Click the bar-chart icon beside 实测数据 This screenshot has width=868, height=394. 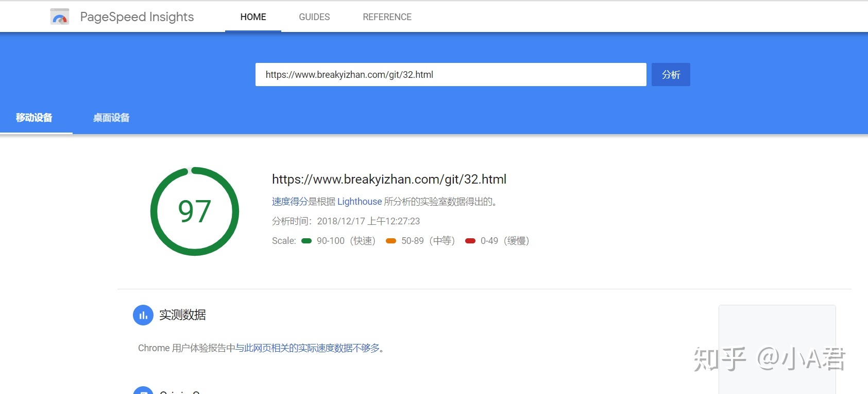[143, 315]
